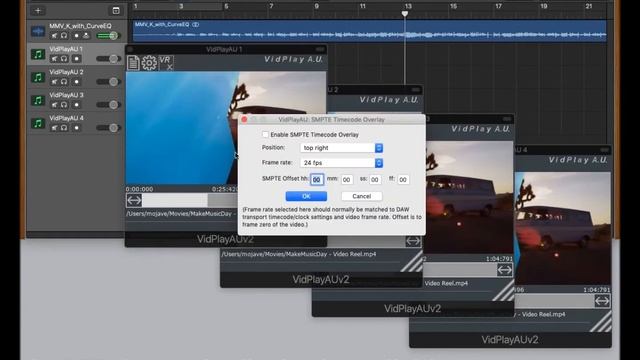Viewport: 640px width, 360px height.
Task: Solo the MMV_K_with_CurveEQ track
Action: [64, 36]
